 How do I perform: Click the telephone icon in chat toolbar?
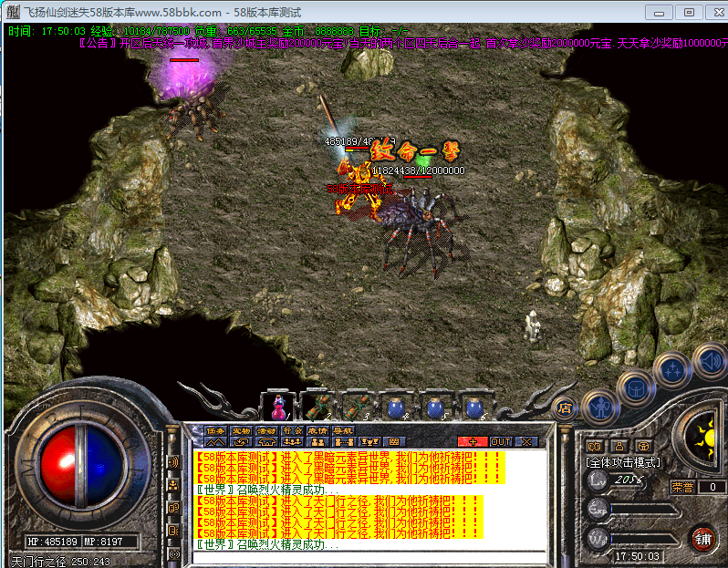click(266, 442)
